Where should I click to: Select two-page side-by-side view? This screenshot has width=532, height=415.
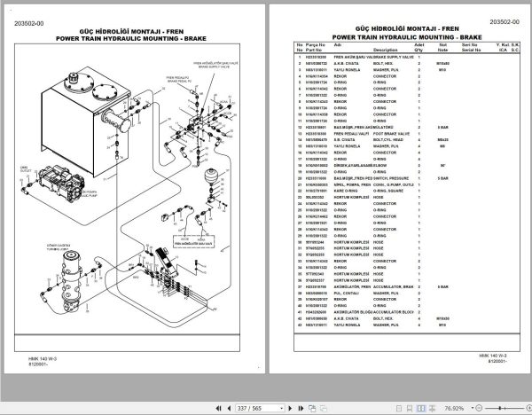[x=420, y=408]
